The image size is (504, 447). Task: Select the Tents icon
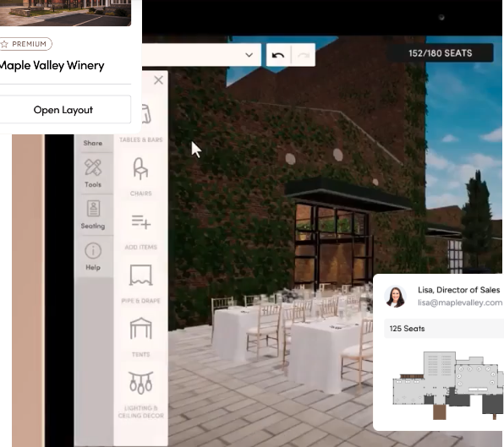click(140, 329)
